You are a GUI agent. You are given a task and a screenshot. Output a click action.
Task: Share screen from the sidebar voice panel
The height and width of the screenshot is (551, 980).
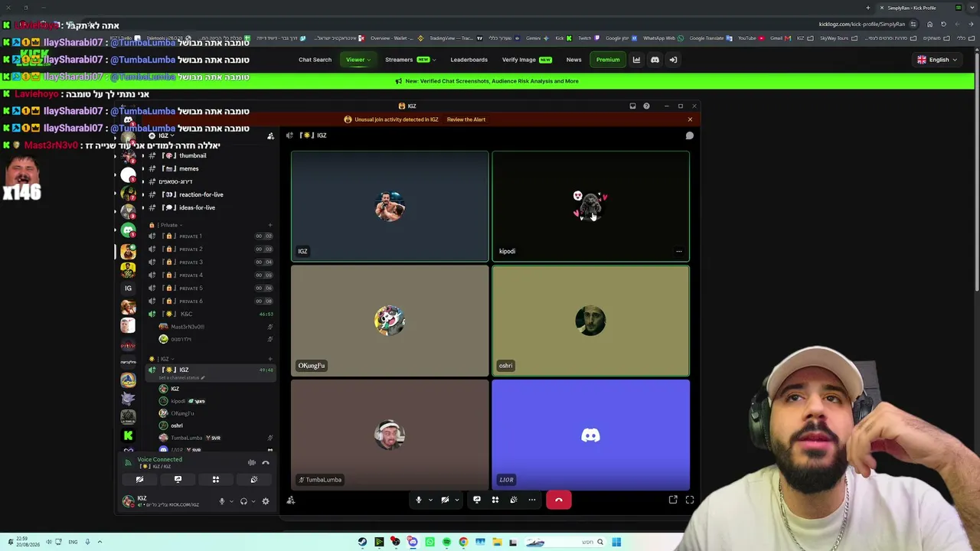[178, 480]
